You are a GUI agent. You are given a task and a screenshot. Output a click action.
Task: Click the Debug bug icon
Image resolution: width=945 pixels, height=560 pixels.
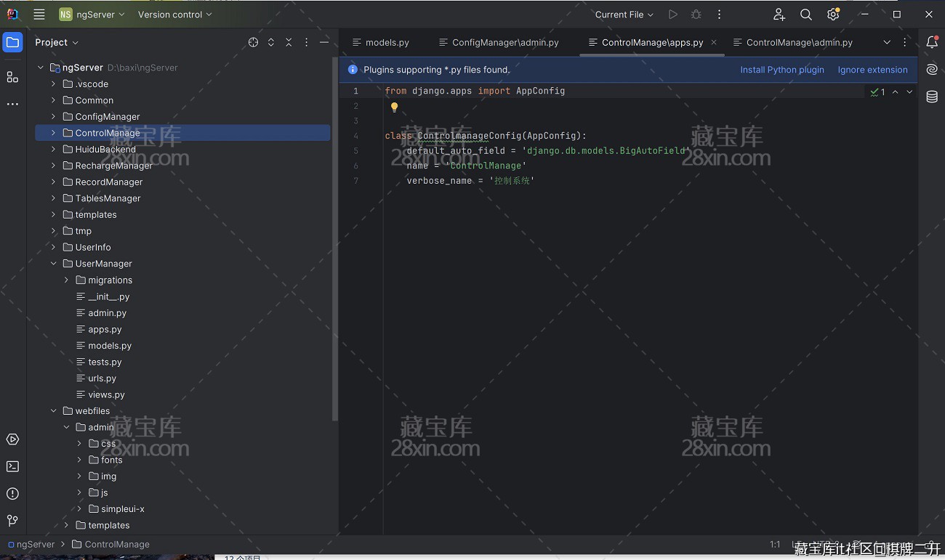(696, 15)
